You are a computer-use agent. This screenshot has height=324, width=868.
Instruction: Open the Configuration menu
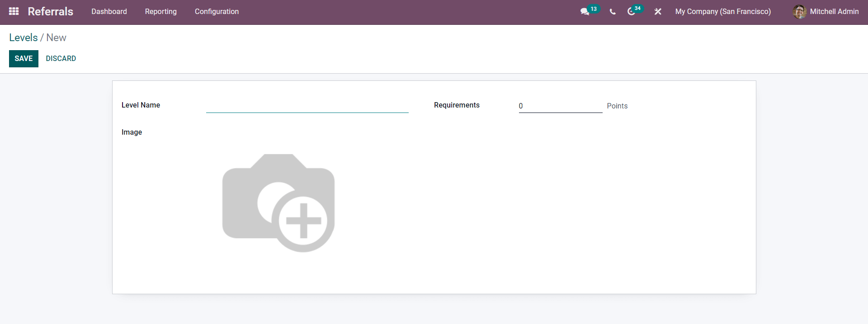217,11
